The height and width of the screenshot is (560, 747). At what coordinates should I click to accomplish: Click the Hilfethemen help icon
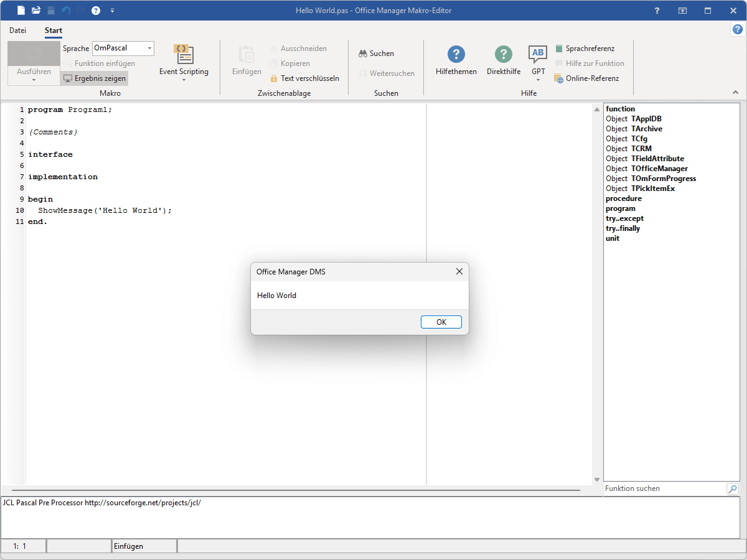[456, 55]
